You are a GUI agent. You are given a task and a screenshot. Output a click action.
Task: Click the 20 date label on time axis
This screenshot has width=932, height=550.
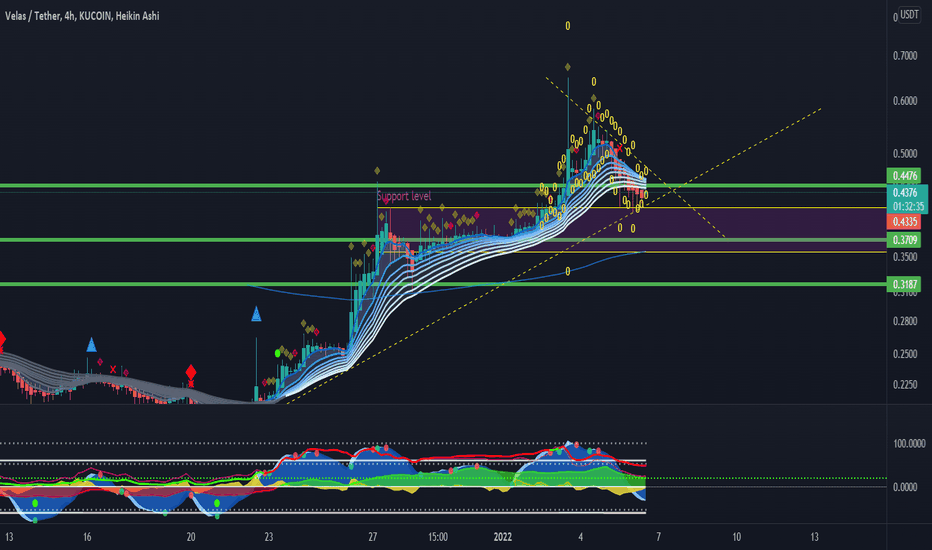[191, 537]
